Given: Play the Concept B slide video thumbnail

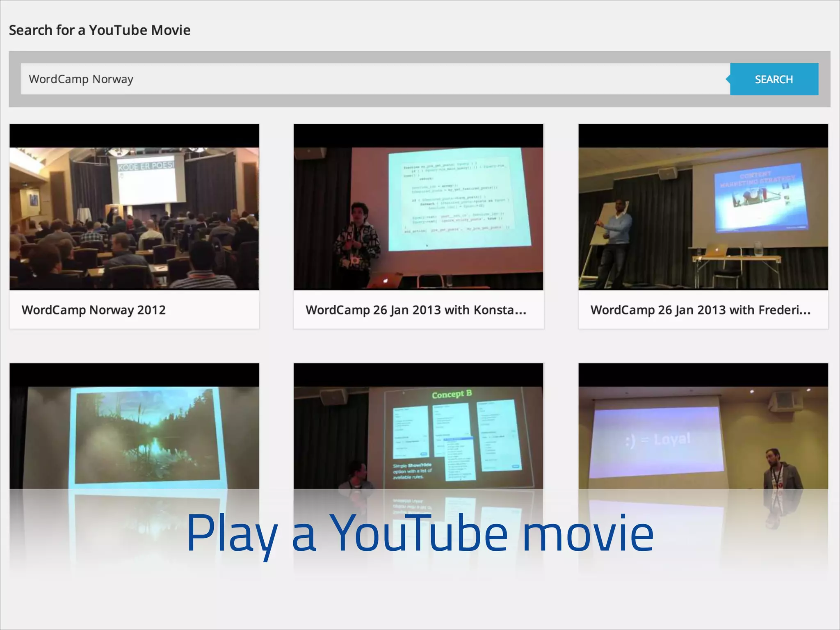Looking at the screenshot, I should click(x=418, y=426).
